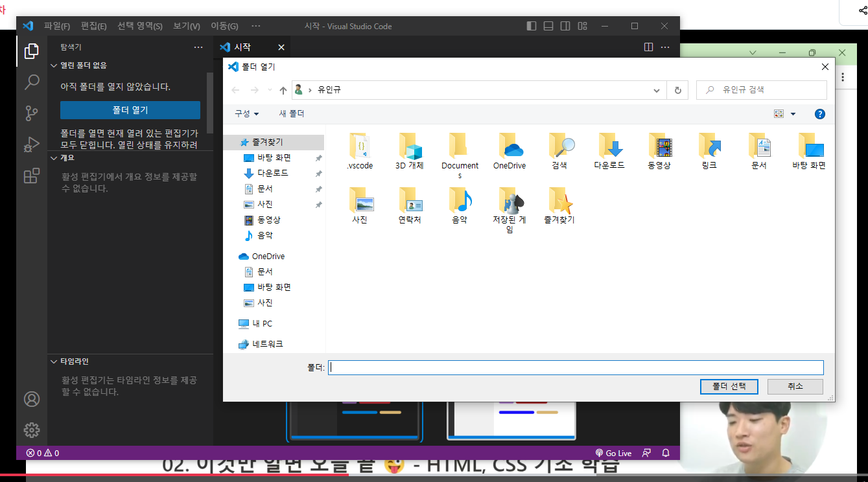Select the Documents folder

[460, 155]
